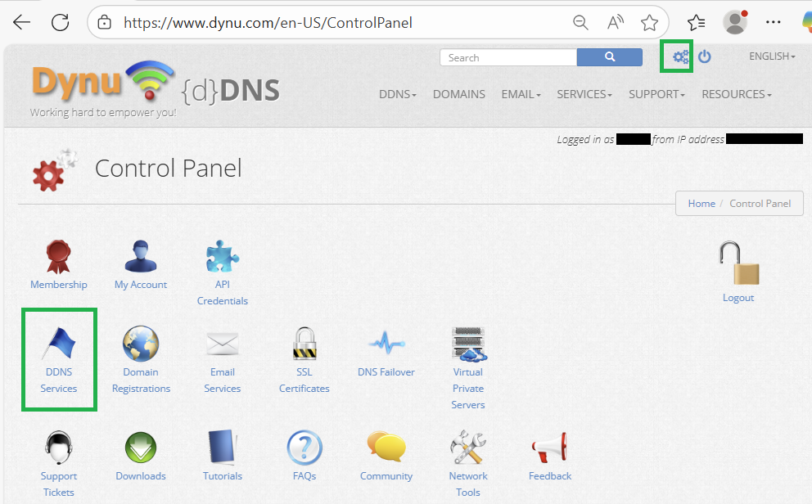Click the read aloud icon in address bar

pos(616,22)
